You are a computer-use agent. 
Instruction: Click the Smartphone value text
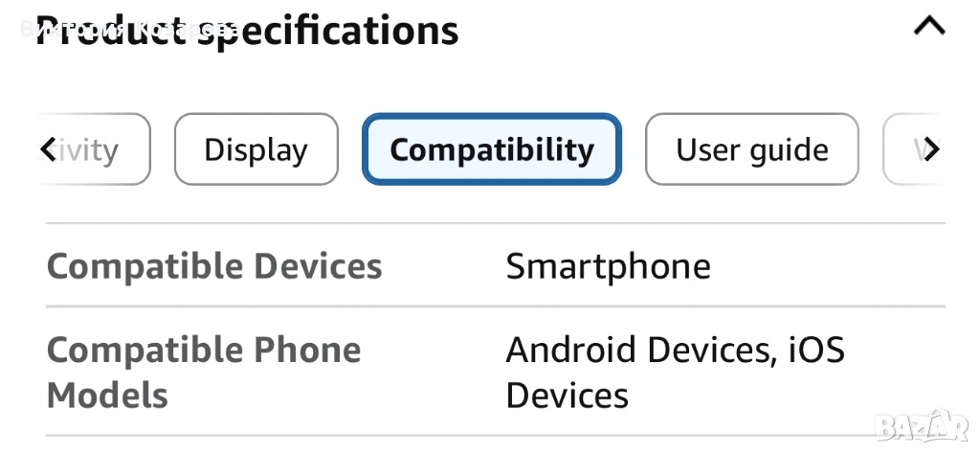point(608,266)
